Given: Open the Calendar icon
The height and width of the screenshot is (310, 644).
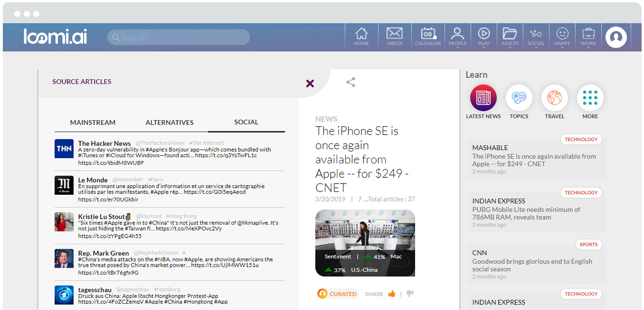Looking at the screenshot, I should (x=427, y=37).
